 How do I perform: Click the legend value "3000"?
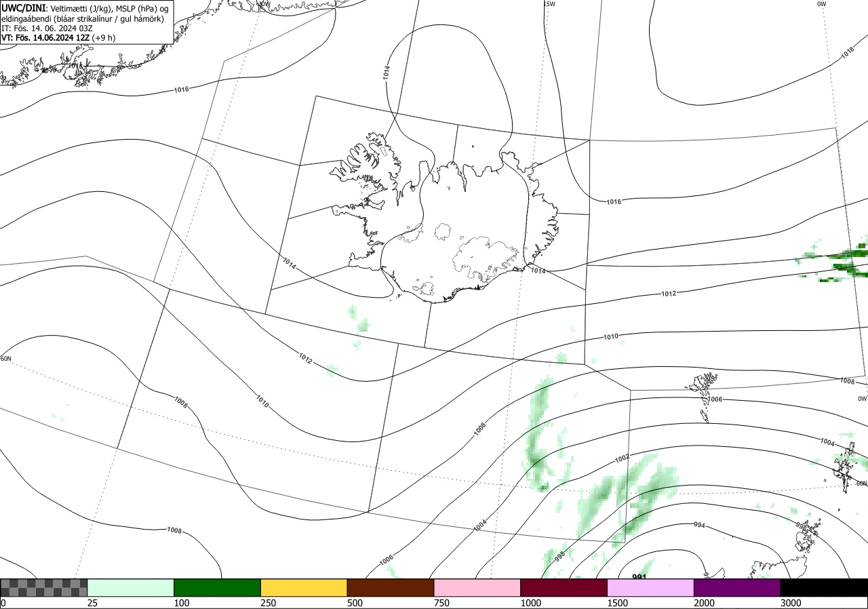[791, 603]
